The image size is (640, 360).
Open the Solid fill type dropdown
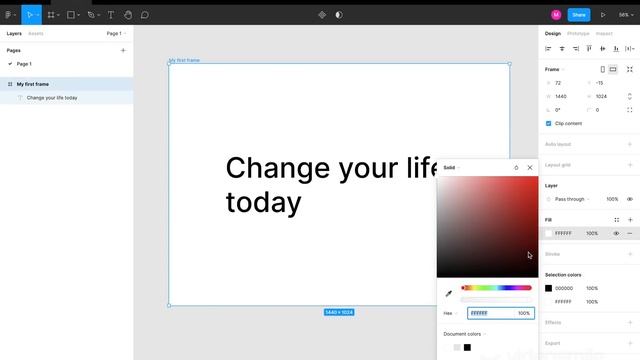(451, 167)
